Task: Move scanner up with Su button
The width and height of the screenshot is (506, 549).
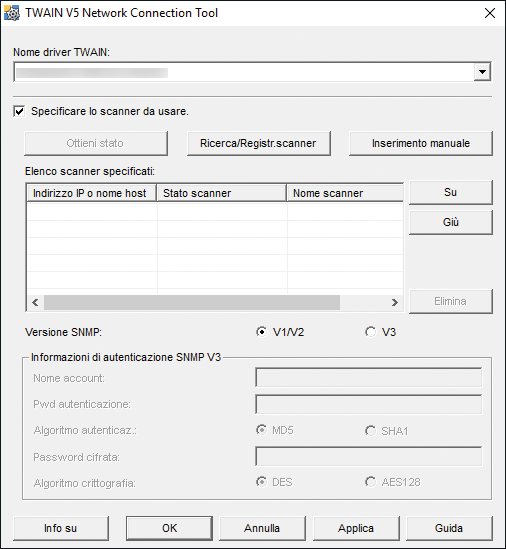Action: [451, 192]
